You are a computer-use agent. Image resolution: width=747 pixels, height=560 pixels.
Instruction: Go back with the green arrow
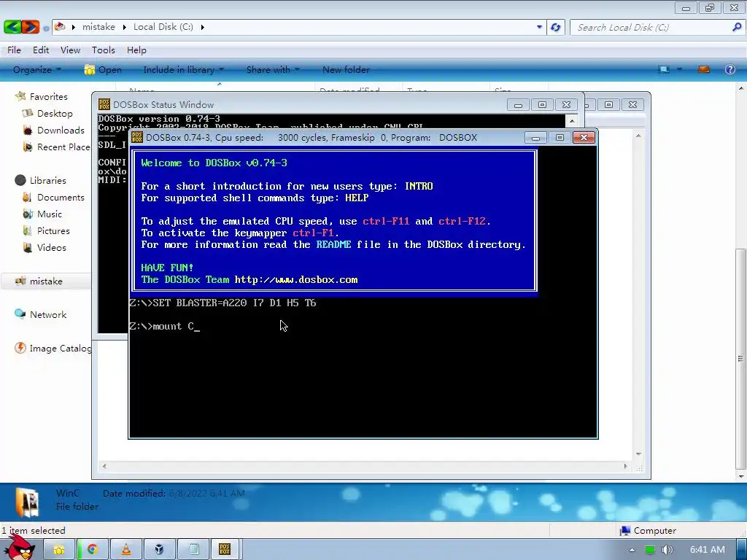pos(12,27)
